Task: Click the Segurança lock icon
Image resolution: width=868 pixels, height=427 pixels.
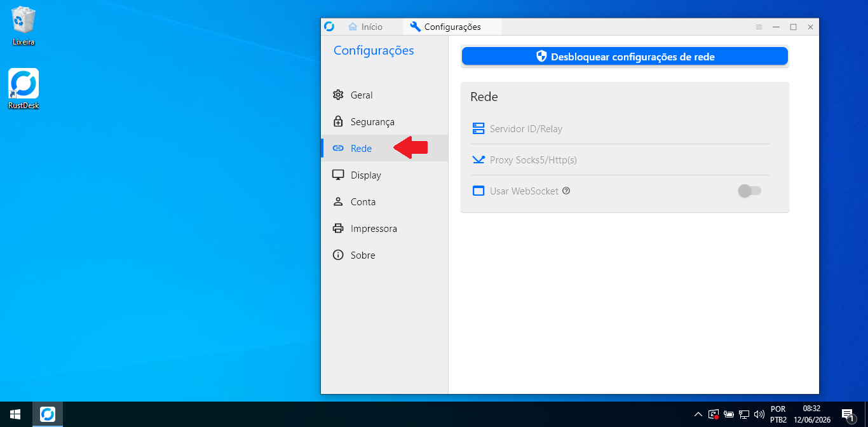Action: click(x=338, y=121)
